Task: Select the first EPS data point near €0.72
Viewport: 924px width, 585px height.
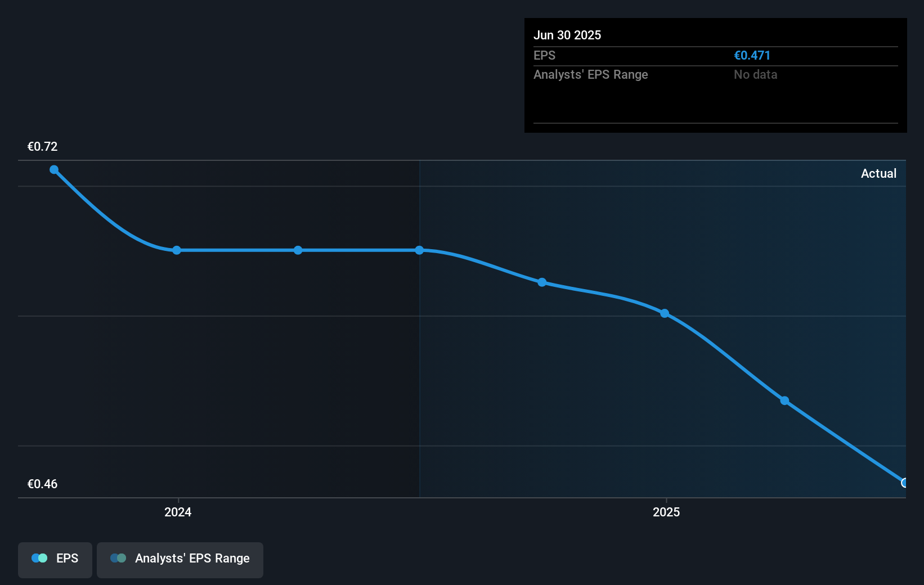Action: (x=54, y=170)
